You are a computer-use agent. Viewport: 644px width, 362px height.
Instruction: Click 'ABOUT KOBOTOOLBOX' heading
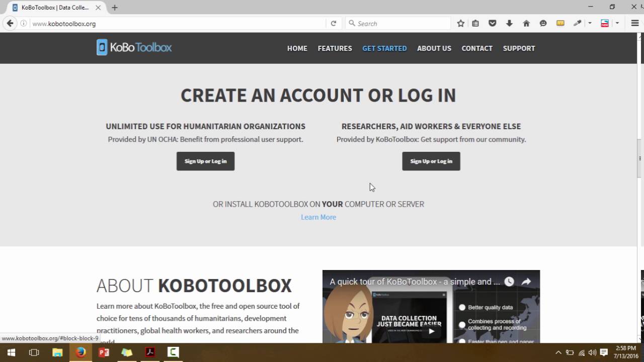point(194,285)
